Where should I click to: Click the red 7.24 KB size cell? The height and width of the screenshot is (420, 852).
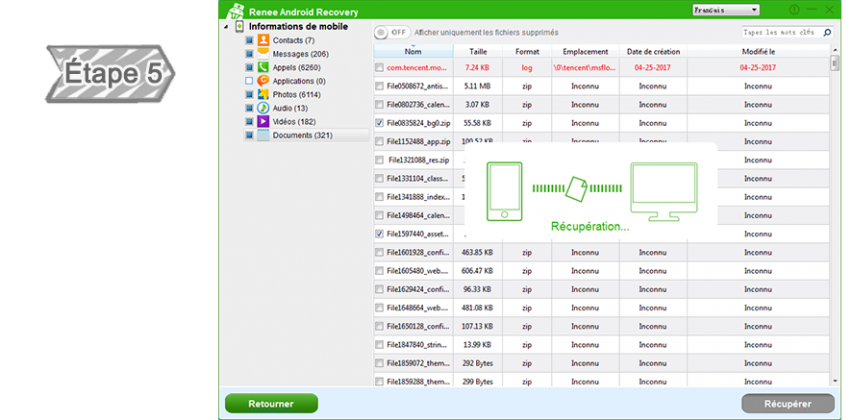coord(478,68)
